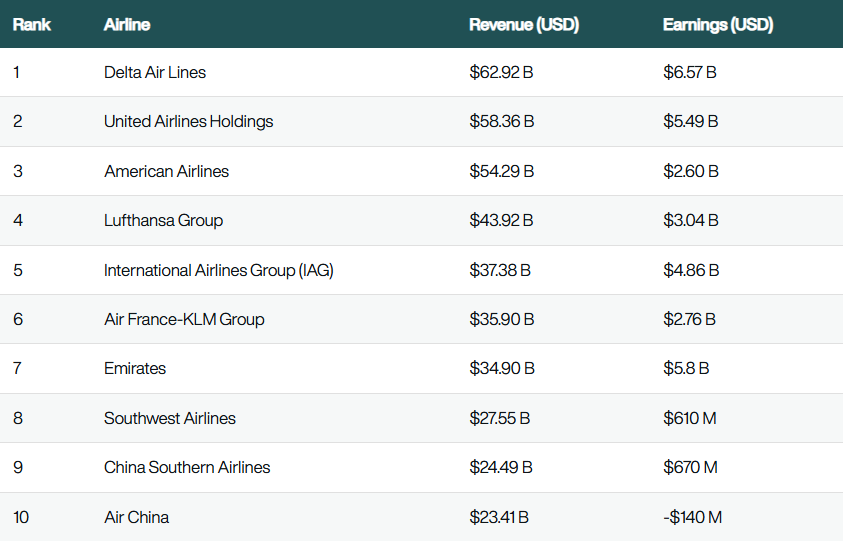Screen dimensions: 843x541
Task: Click the Rank column header
Action: point(32,25)
